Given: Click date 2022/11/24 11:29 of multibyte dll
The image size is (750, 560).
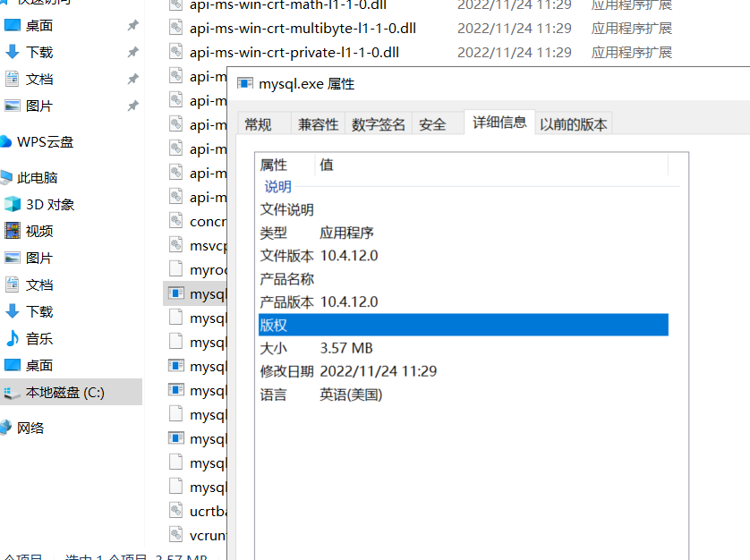Looking at the screenshot, I should 515,29.
